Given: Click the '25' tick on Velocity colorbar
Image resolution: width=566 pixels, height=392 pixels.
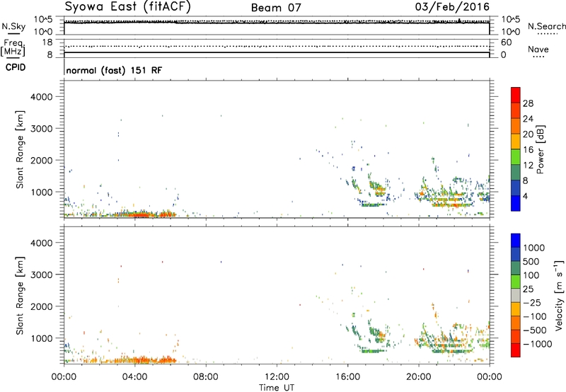Looking at the screenshot, I should click(x=528, y=289).
